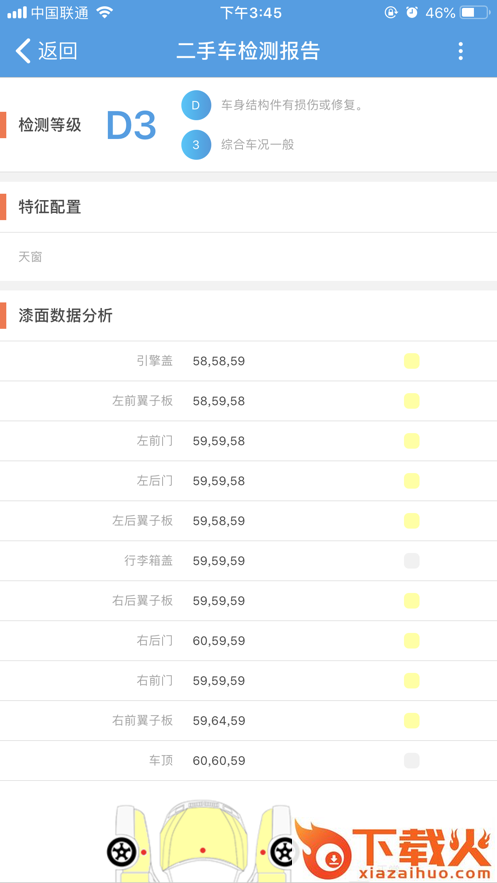Image resolution: width=497 pixels, height=883 pixels.
Task: Tap the 天窗 feature item
Action: click(x=30, y=257)
